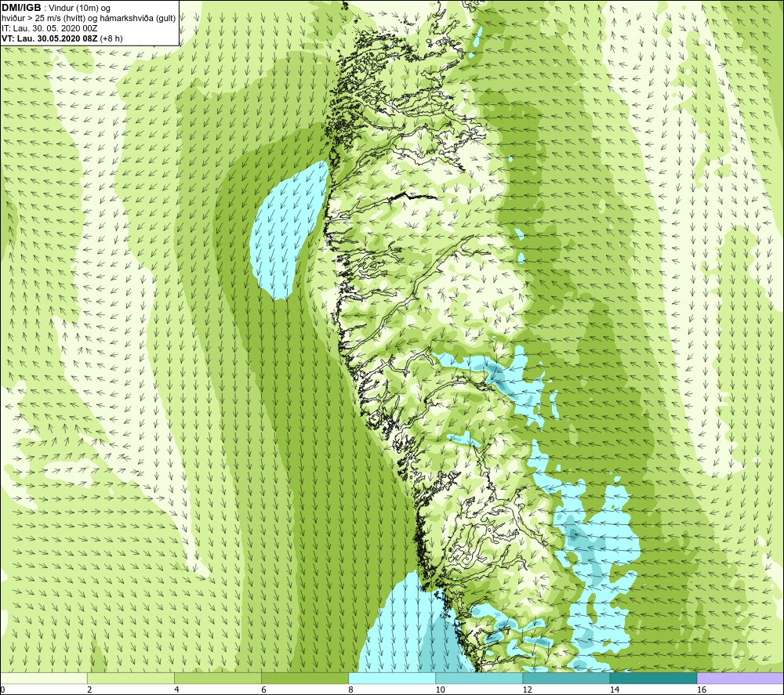Click the 'DMI/IGB : Vindur (10m) og' title line
This screenshot has height=695, width=784.
tap(56, 8)
